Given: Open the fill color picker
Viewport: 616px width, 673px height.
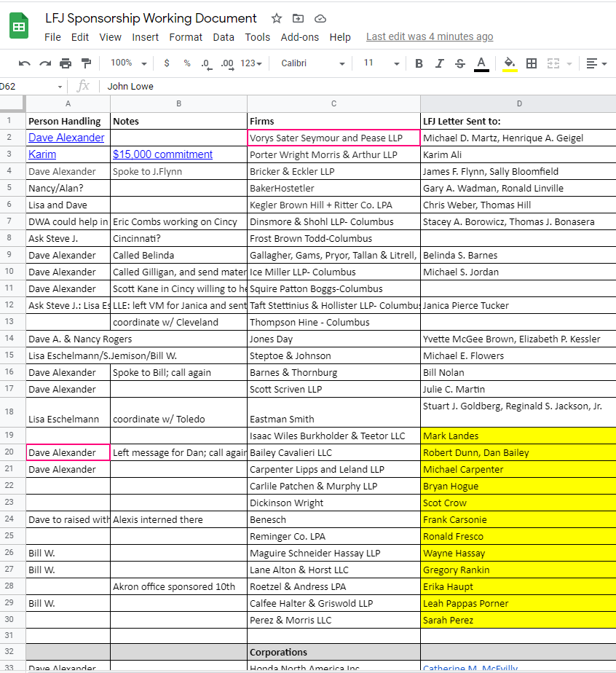Looking at the screenshot, I should coord(510,64).
